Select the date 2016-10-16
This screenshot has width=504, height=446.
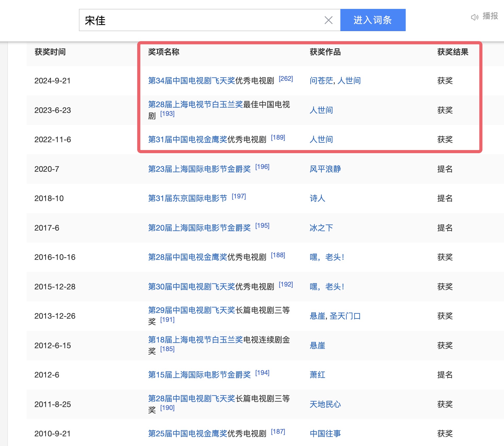coord(55,257)
